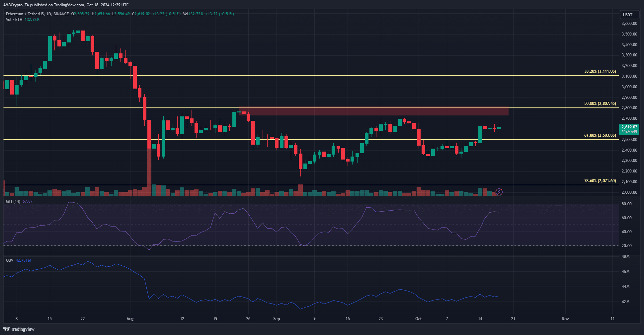Click the 3,600.00 price axis label

pos(629,24)
